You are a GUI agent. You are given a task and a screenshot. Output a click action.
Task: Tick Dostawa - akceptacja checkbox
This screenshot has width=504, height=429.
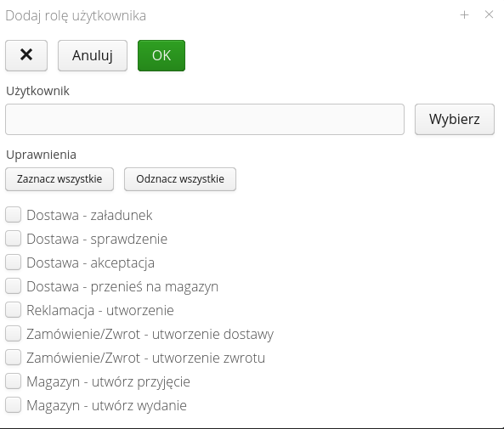[14, 262]
